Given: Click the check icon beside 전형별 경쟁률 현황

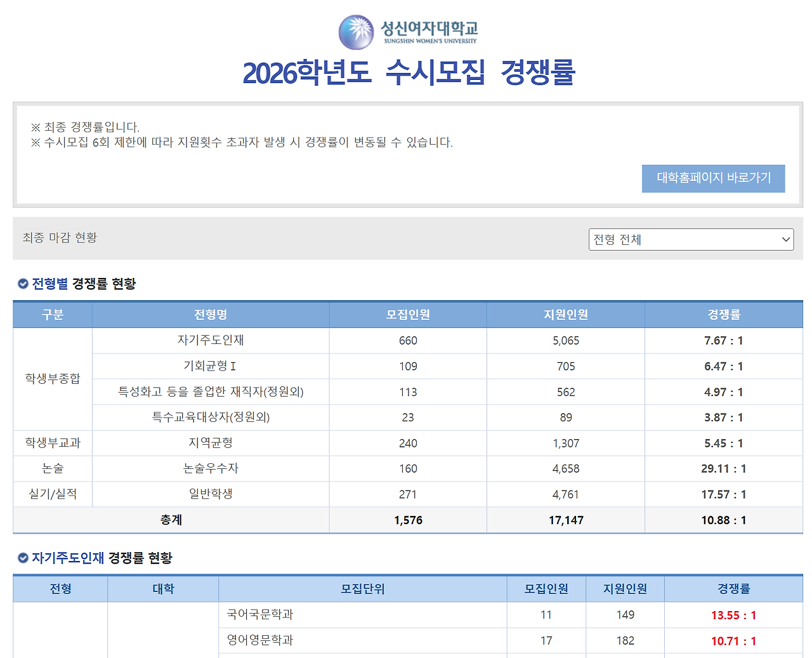Looking at the screenshot, I should (23, 284).
